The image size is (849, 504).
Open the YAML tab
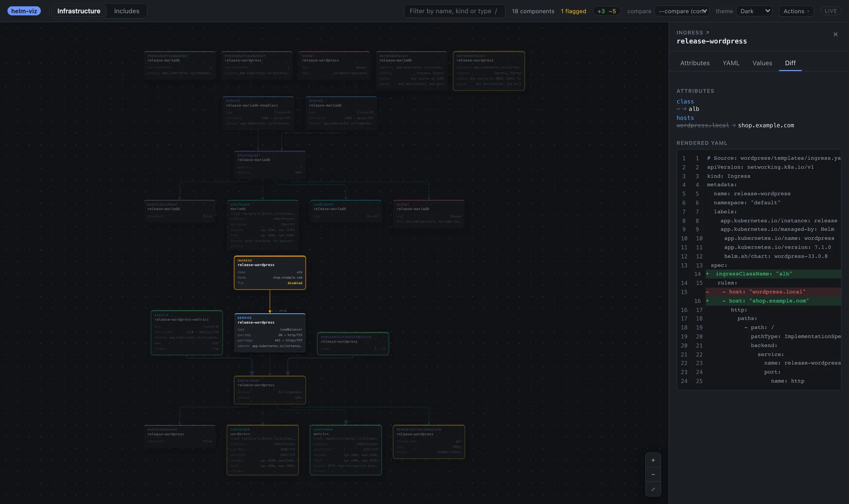click(731, 63)
